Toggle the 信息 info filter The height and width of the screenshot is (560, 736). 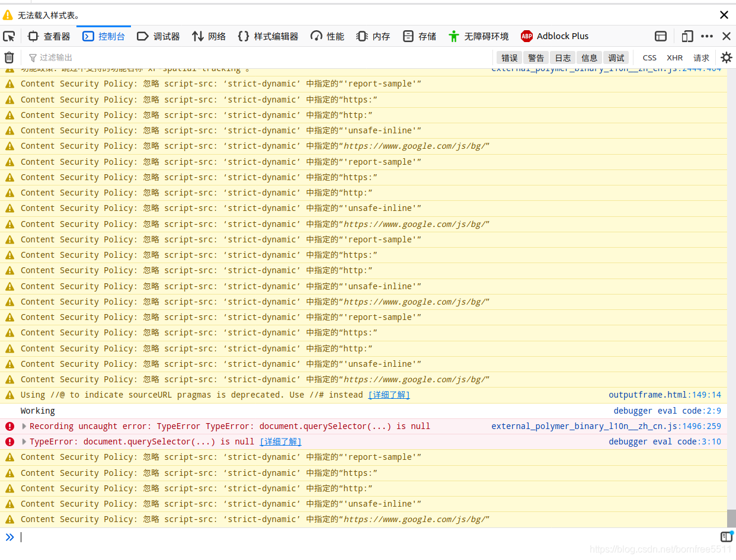590,57
